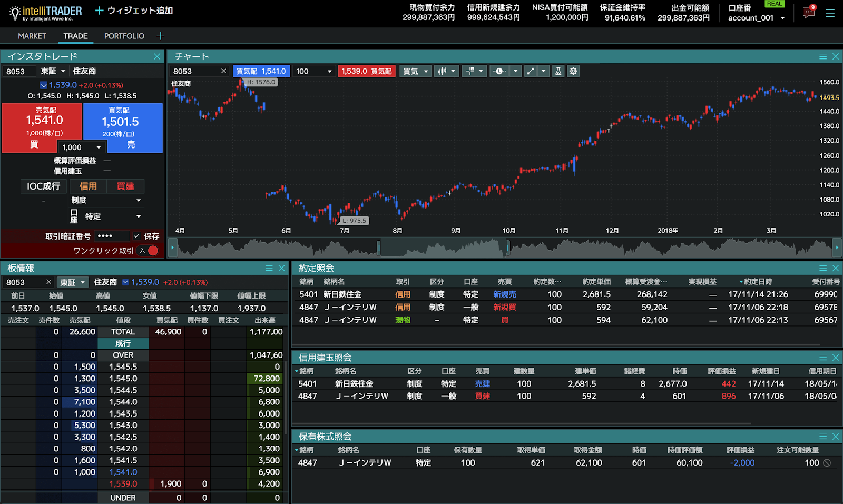843x504 pixels.
Task: Sort by 約定日時 column header
Action: pyautogui.click(x=756, y=282)
